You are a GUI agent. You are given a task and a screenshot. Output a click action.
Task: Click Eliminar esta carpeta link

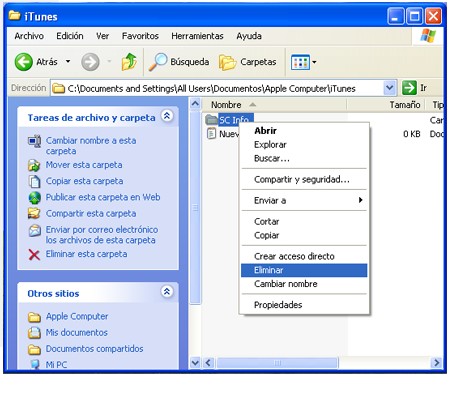86,254
